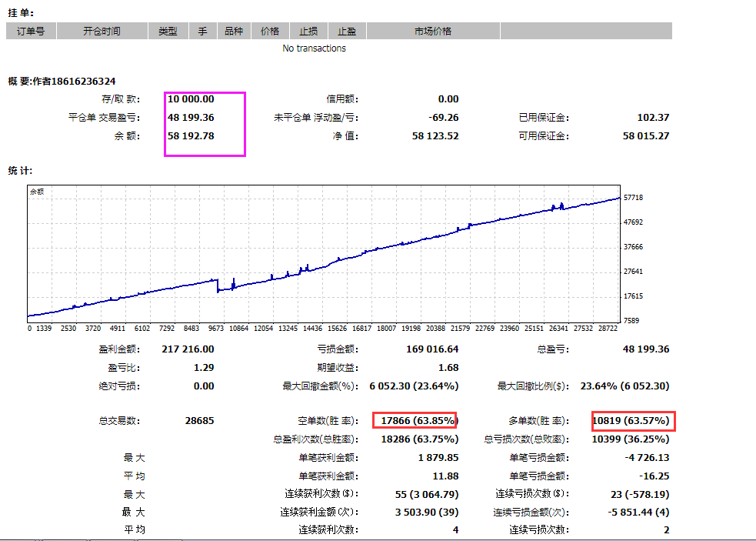
Task: Click the 57718 chart axis label
Action: (633, 197)
